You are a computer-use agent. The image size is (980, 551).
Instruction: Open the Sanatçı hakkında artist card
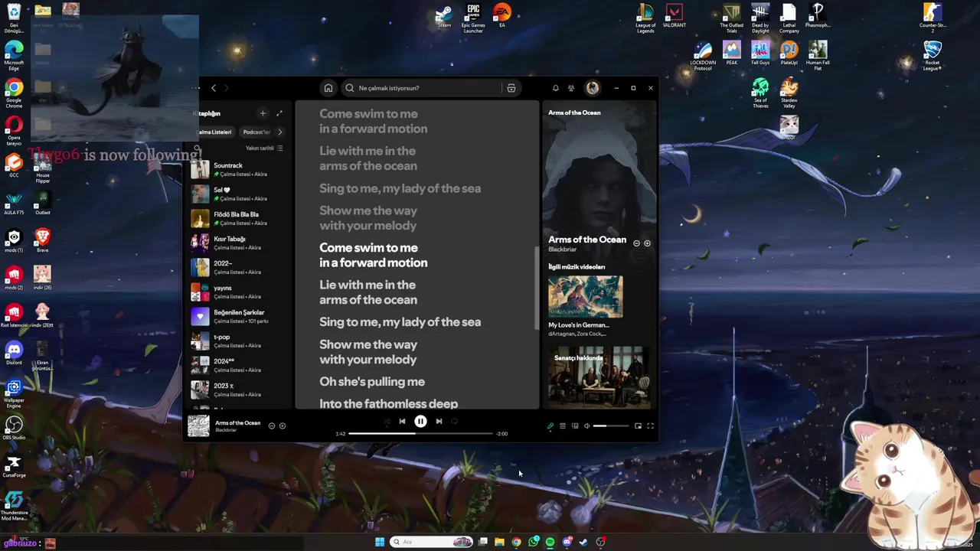tap(599, 377)
